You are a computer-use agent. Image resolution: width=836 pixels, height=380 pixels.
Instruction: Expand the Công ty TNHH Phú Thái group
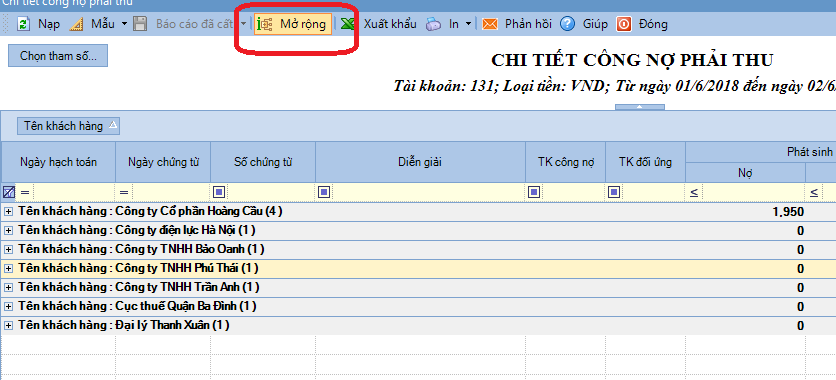click(9, 269)
